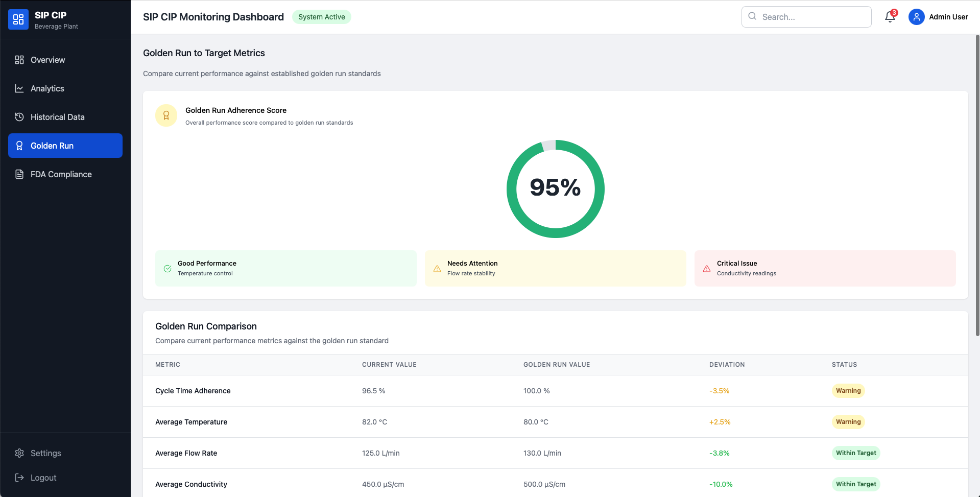This screenshot has width=980, height=497.
Task: Click the SIP CIP logo icon
Action: (18, 19)
